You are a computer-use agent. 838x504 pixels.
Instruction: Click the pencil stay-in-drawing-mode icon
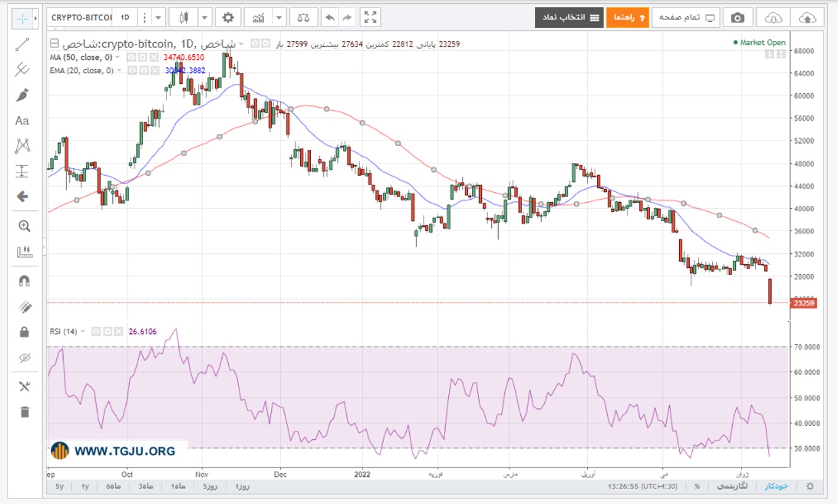pos(24,307)
